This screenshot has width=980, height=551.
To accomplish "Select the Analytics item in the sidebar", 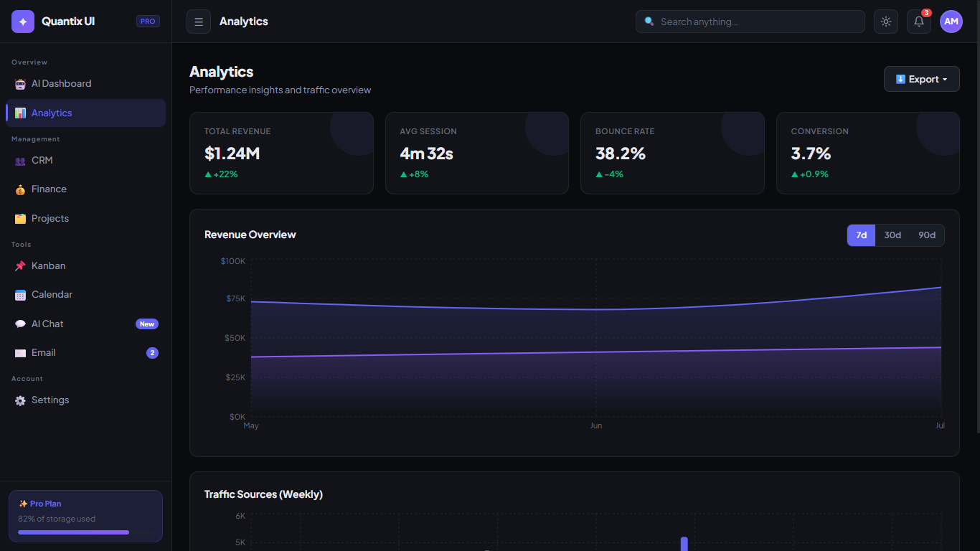I will (51, 113).
